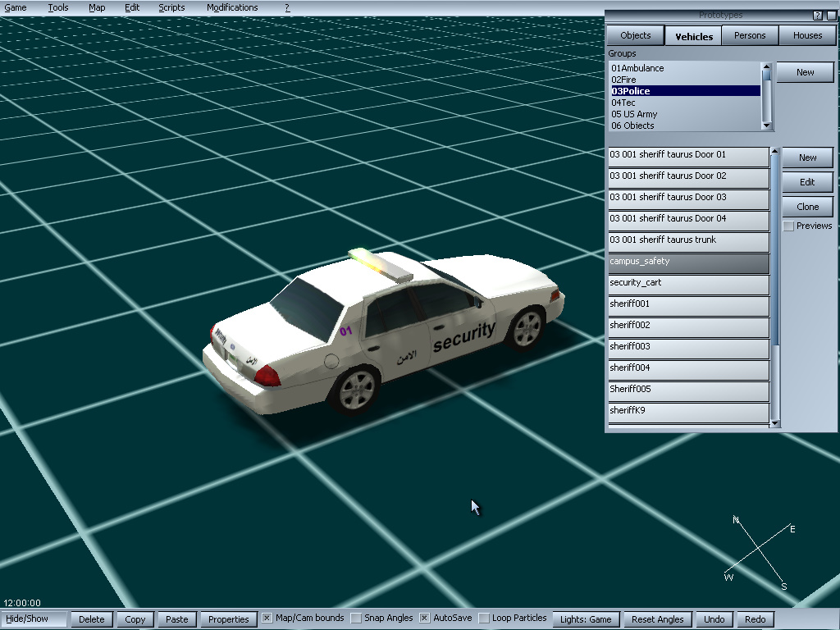Select the 02Fire group
The image size is (840, 630).
[x=623, y=80]
